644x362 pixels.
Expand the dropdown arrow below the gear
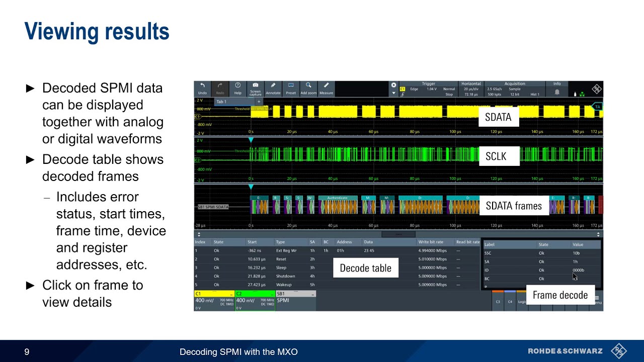pos(393,93)
